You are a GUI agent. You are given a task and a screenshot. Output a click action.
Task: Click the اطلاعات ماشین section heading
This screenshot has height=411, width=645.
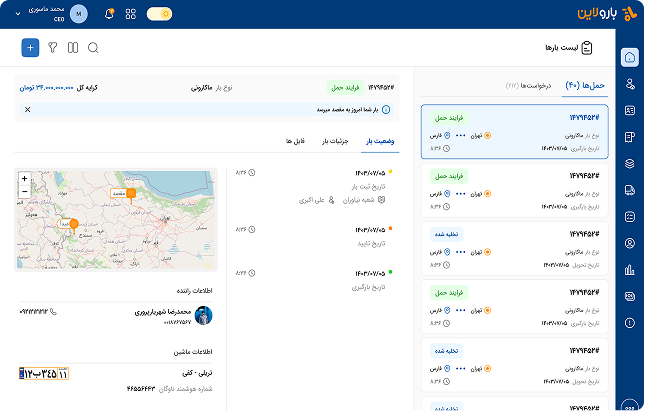pyautogui.click(x=193, y=352)
